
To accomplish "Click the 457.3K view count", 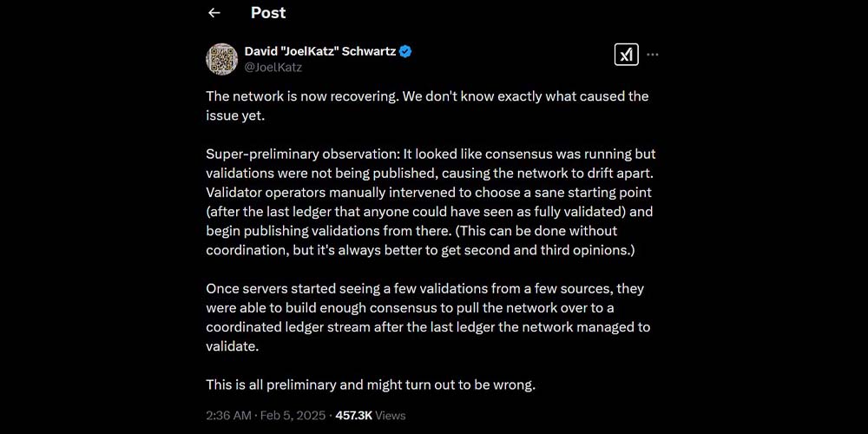I will 353,416.
